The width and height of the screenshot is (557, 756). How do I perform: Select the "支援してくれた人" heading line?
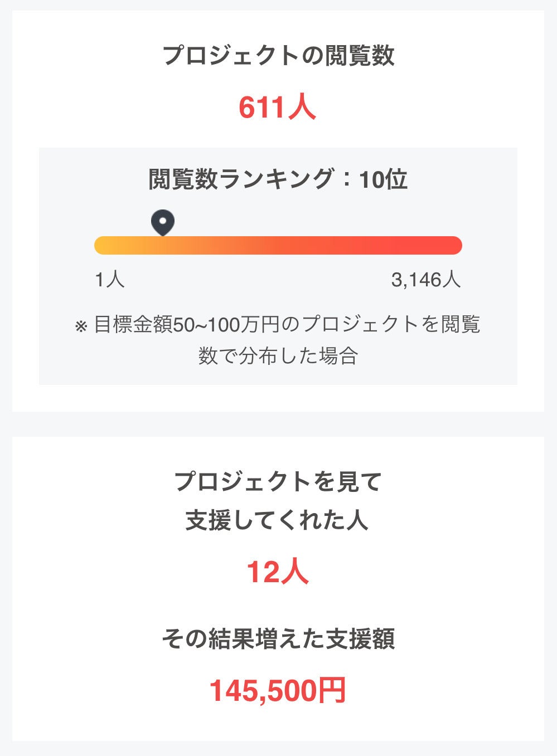[x=277, y=520]
